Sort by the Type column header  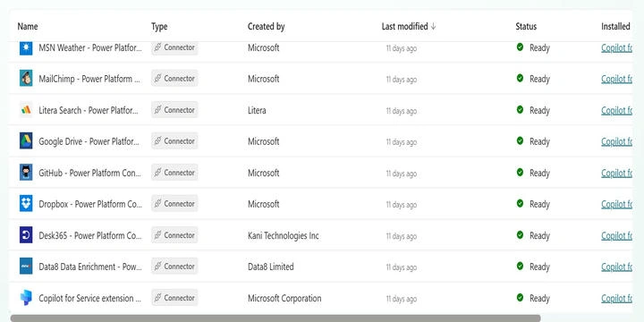[x=159, y=27]
